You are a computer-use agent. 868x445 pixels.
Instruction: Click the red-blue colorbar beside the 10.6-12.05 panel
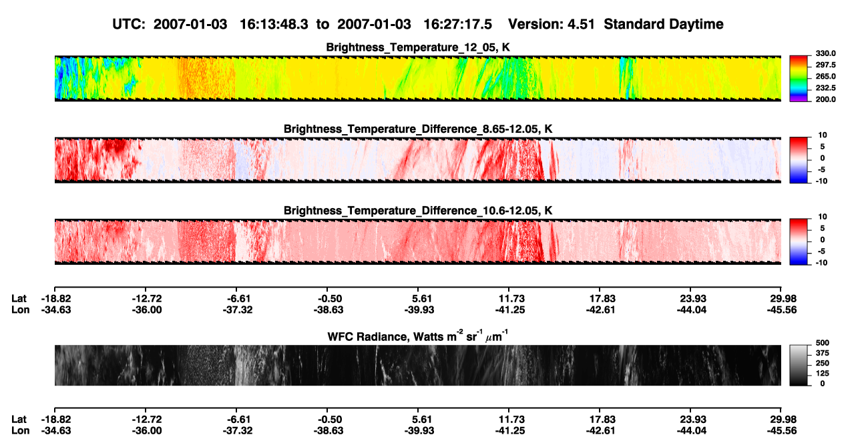click(x=799, y=240)
